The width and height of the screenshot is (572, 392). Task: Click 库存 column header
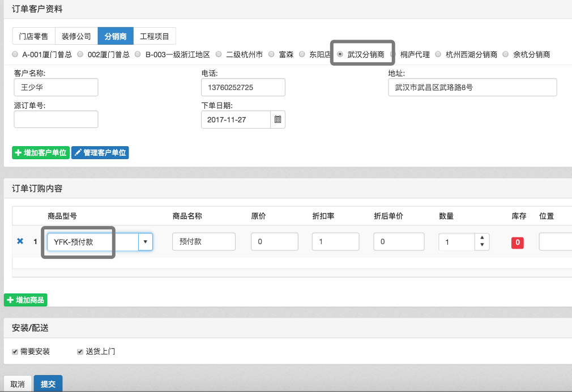[x=519, y=216]
